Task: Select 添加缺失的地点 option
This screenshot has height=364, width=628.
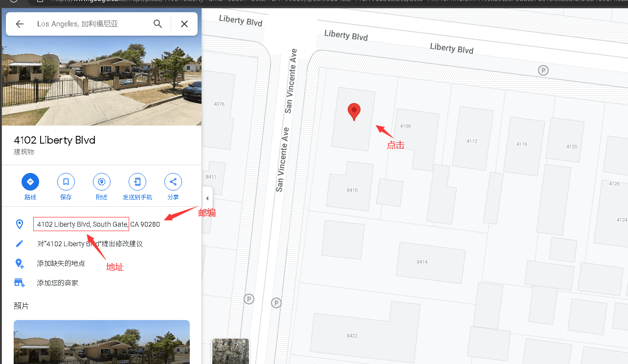Action: point(61,263)
